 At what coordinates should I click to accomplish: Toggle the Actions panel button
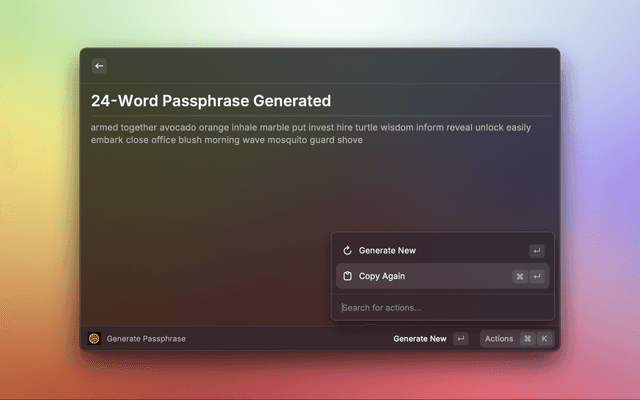pos(498,339)
